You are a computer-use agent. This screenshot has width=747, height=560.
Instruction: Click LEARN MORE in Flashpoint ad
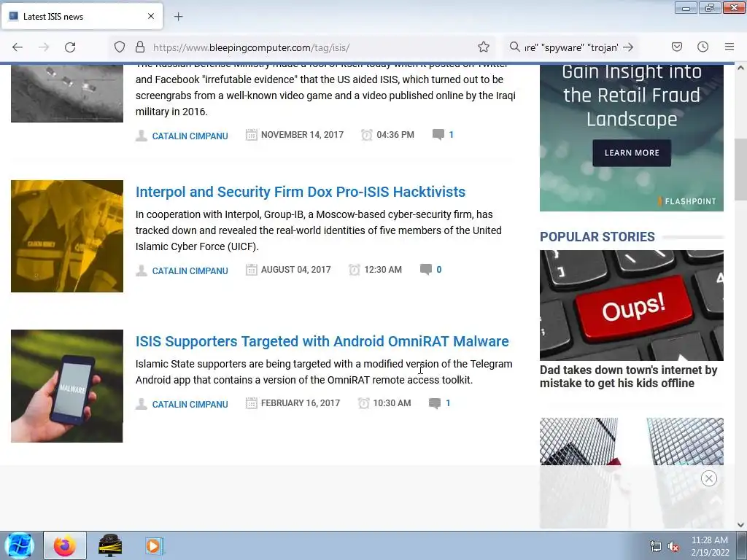632,153
